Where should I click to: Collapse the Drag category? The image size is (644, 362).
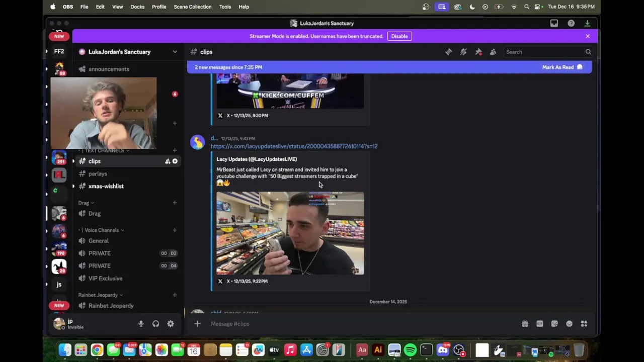coord(86,203)
